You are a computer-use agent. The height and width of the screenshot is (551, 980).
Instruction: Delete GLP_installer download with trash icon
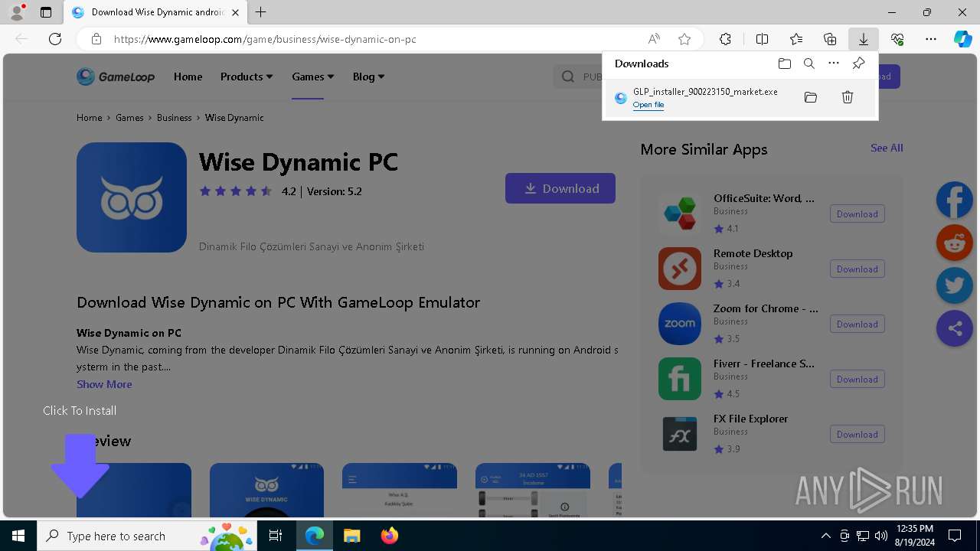(848, 97)
